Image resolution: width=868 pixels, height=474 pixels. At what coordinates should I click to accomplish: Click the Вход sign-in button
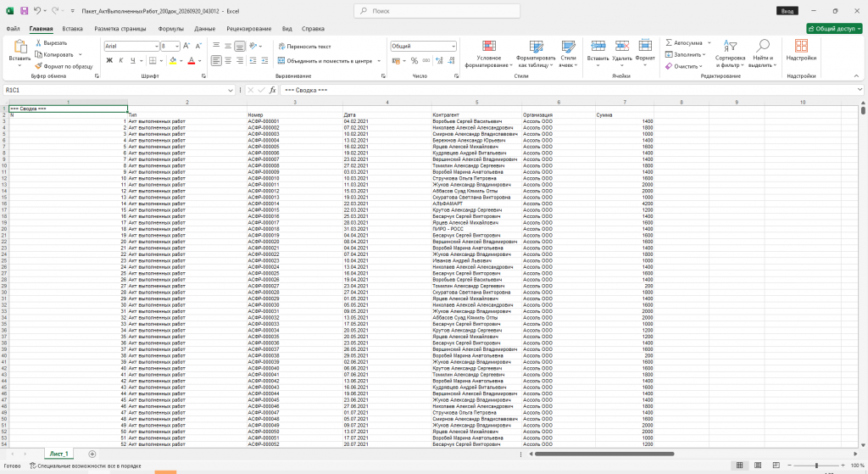click(787, 11)
